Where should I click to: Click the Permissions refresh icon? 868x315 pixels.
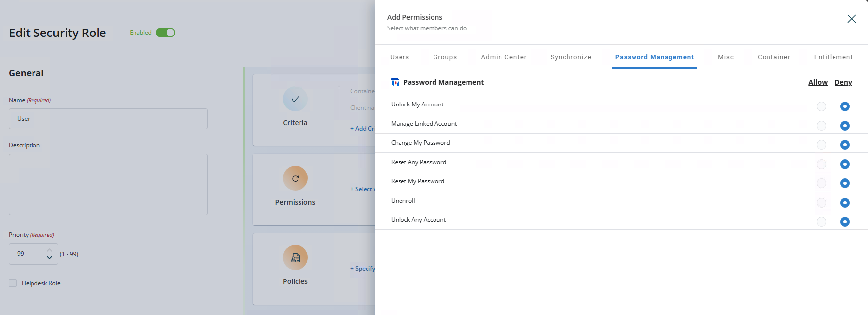coord(295,178)
